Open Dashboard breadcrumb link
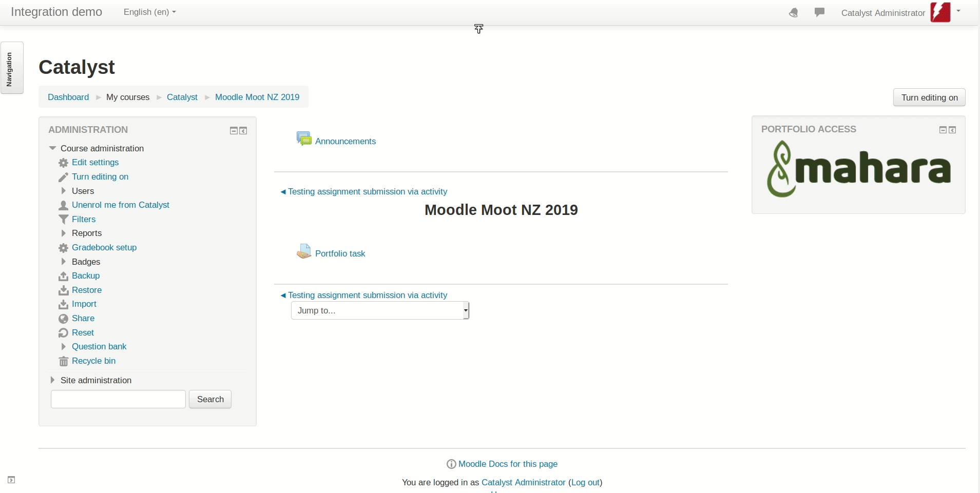This screenshot has width=980, height=493. 68,97
